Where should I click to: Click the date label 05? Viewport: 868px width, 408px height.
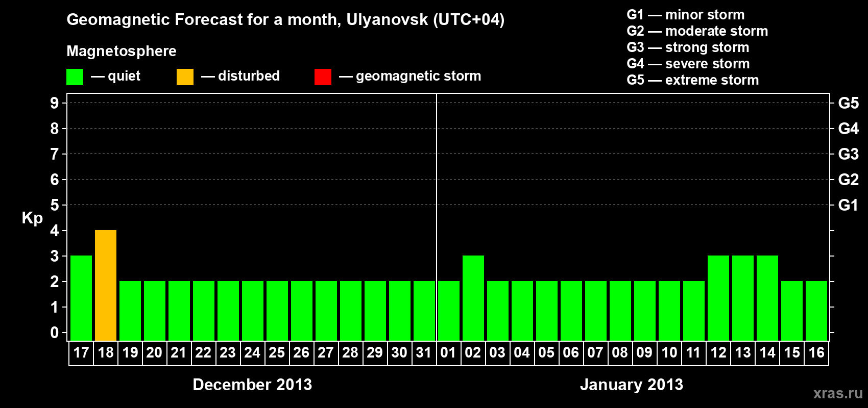[546, 352]
